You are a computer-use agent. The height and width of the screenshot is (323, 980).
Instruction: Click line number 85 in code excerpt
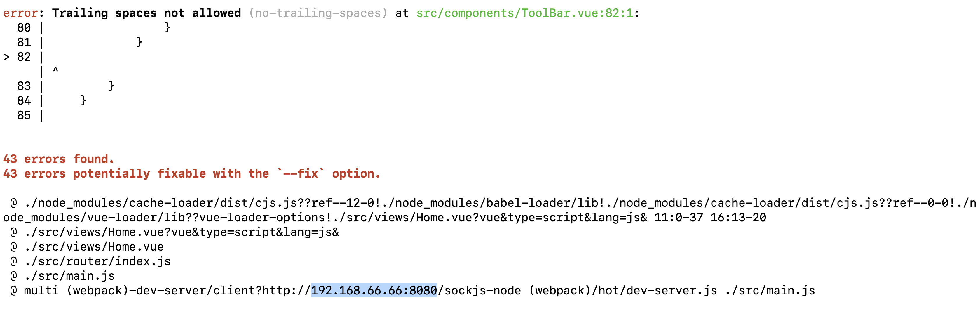point(24,115)
